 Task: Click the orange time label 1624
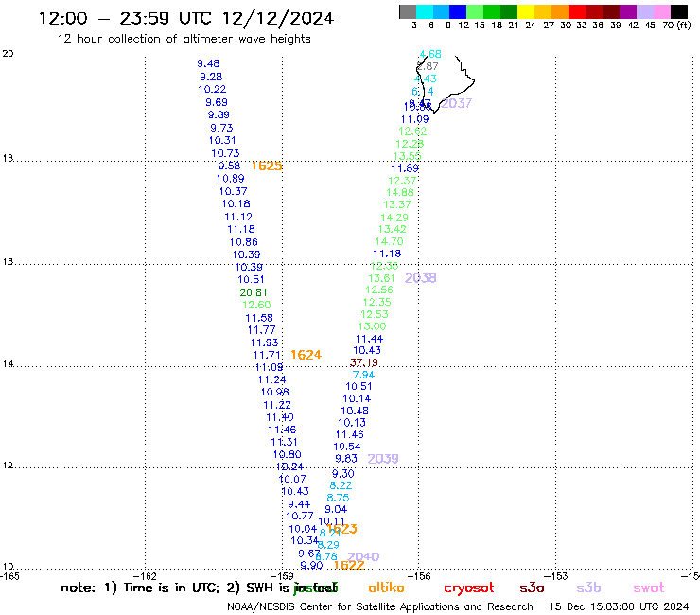coord(306,355)
